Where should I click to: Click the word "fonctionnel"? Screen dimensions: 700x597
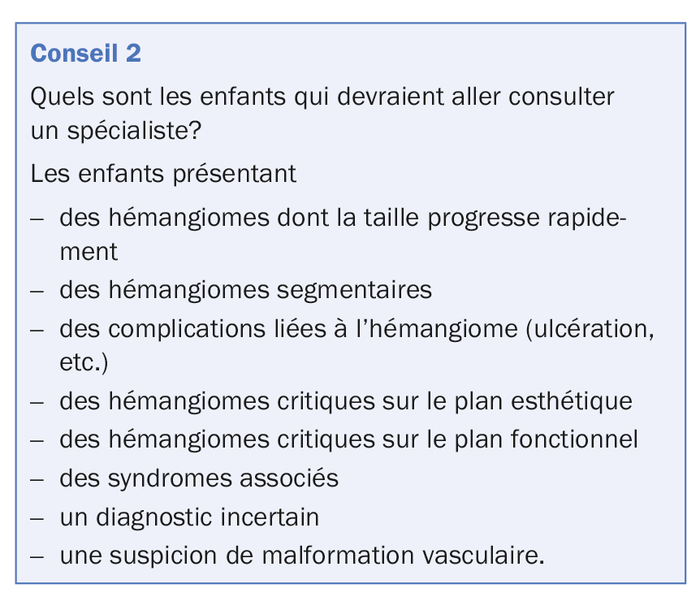(574, 439)
